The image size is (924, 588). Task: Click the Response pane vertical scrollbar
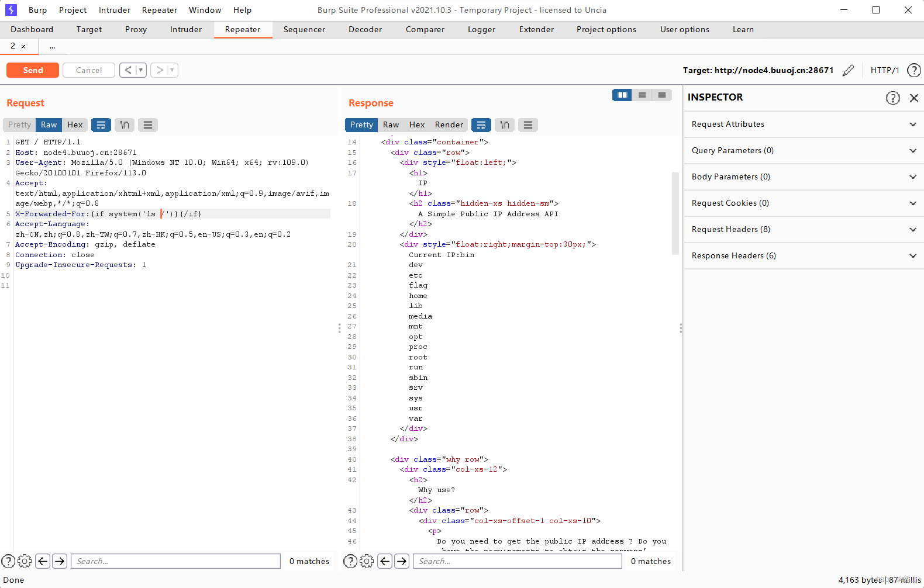pos(675,213)
